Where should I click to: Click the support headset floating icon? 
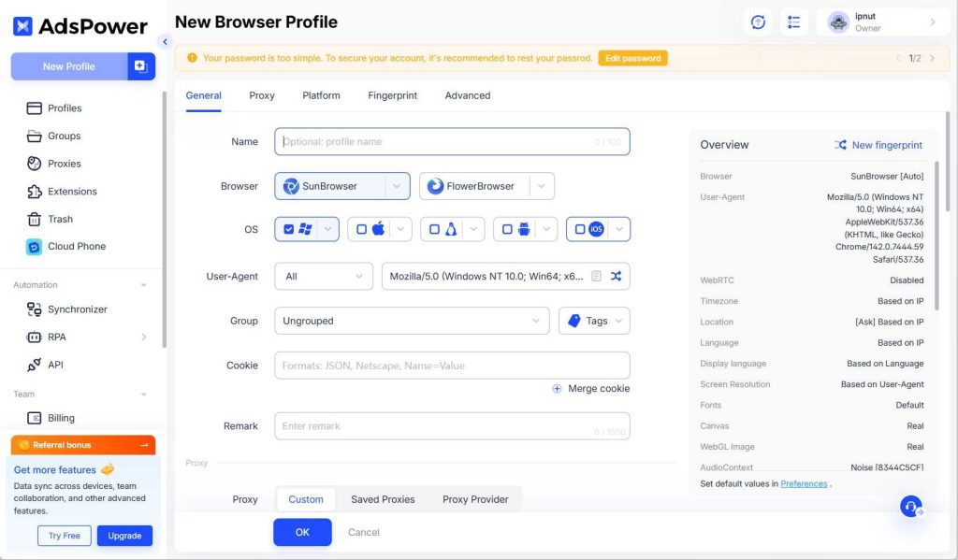[x=910, y=506]
